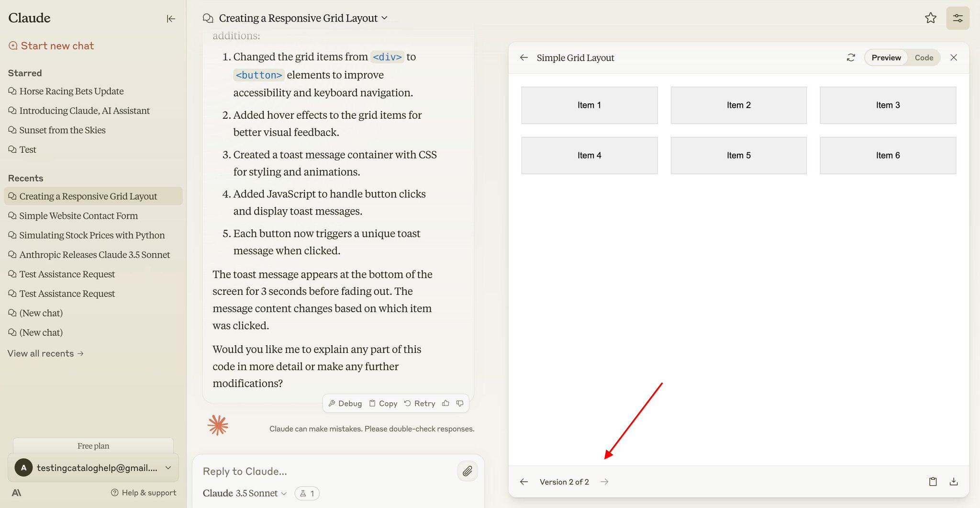The image size is (980, 508).
Task: Open Simulating Stock Prices with Python chat
Action: coord(87,235)
